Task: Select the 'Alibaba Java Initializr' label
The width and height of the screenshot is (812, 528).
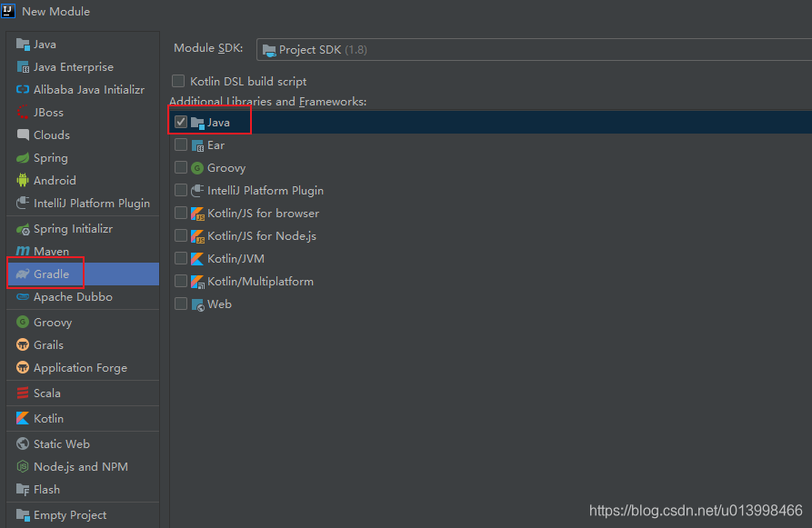Action: point(89,90)
